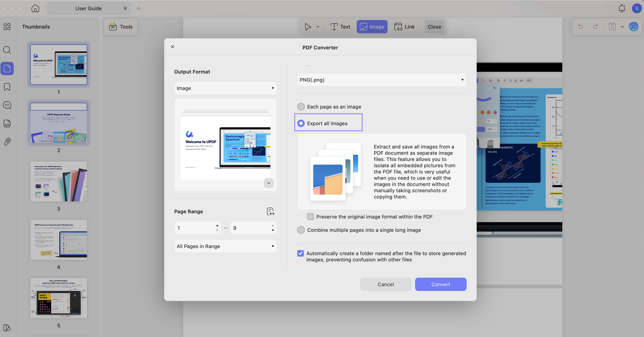Open the Output Format 'Image' dropdown
The image size is (644, 337).
pyautogui.click(x=225, y=88)
